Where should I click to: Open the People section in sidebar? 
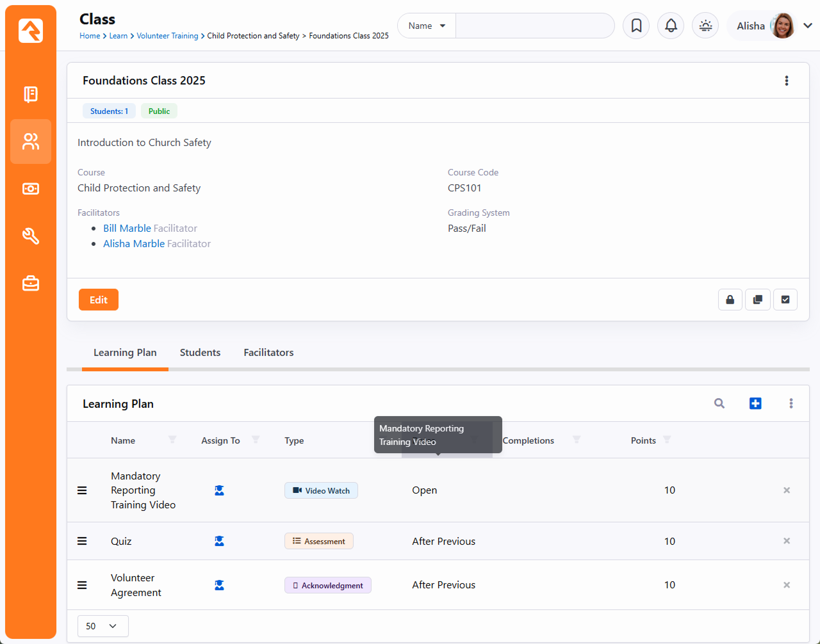(x=31, y=141)
